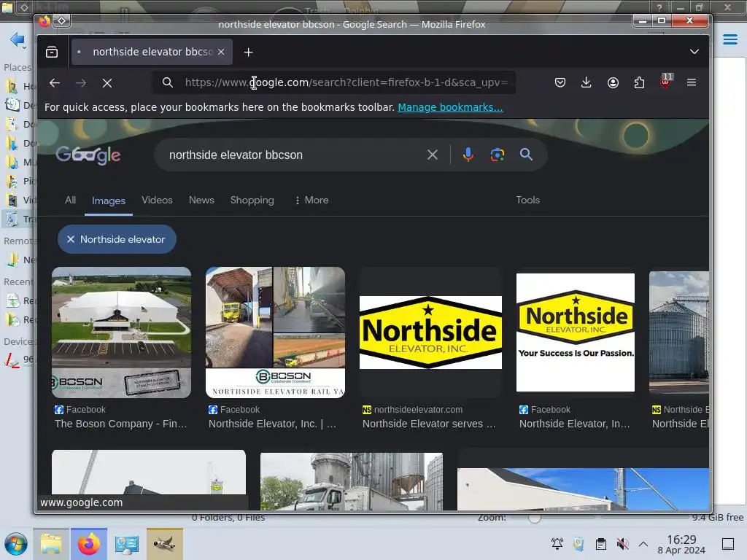Open the file manager taskbar icon
The height and width of the screenshot is (560, 747).
tap(51, 544)
